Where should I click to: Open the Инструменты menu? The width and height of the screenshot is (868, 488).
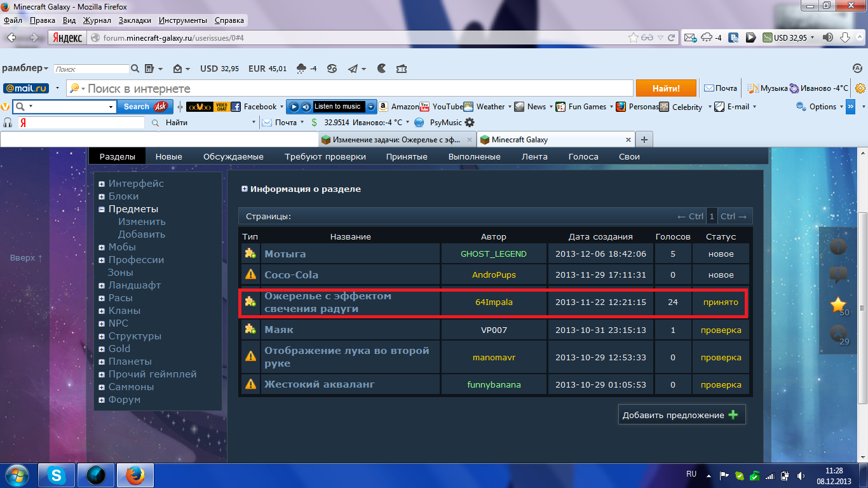tap(183, 20)
